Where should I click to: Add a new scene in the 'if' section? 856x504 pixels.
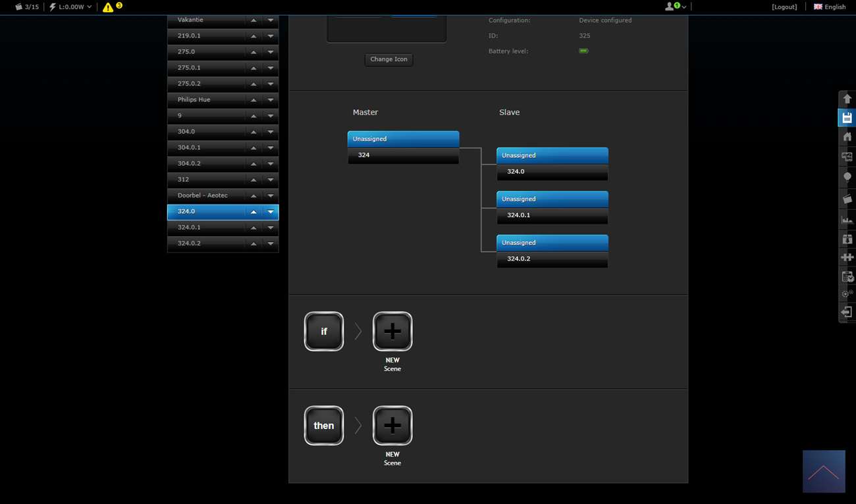(x=392, y=332)
